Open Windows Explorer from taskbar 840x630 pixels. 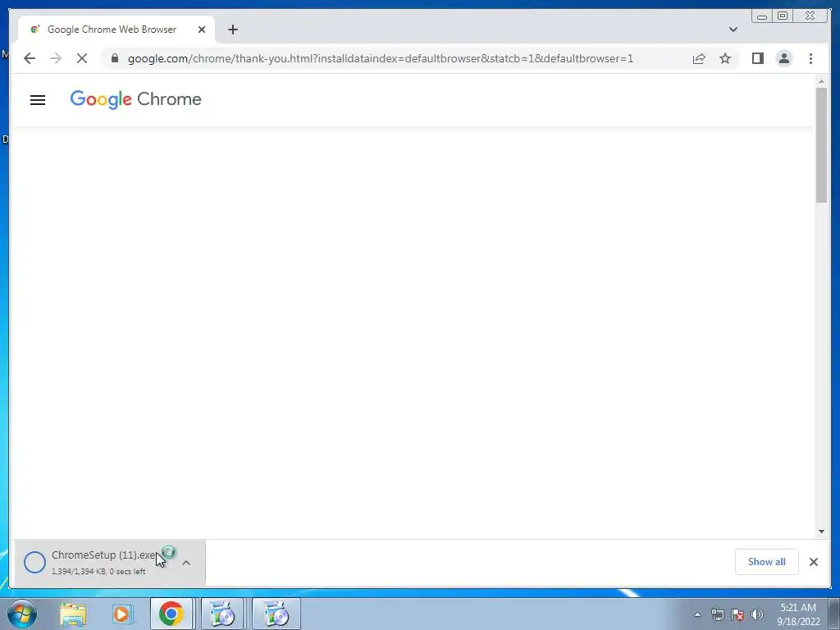pos(73,614)
